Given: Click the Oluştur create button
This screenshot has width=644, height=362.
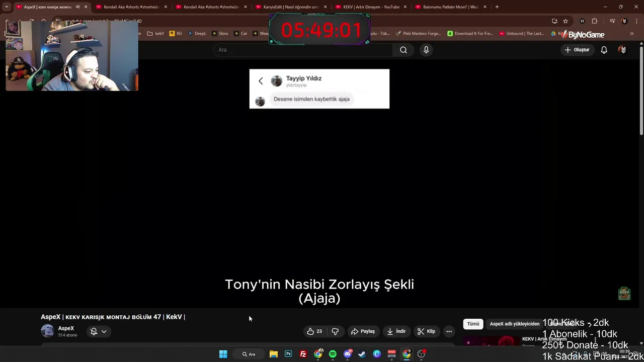Looking at the screenshot, I should pyautogui.click(x=577, y=50).
